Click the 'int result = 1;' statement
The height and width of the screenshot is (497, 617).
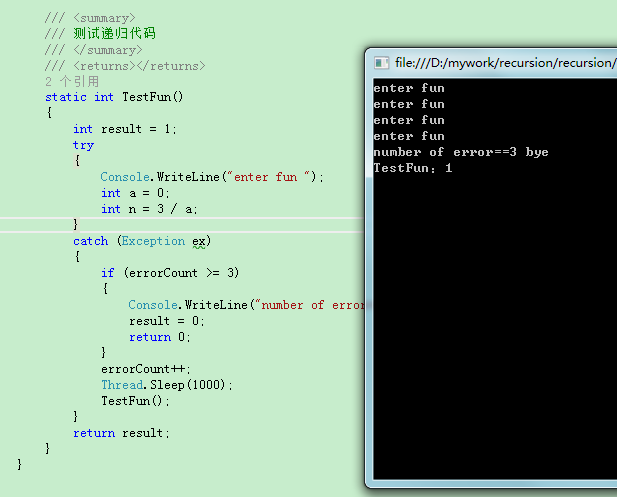coord(125,129)
